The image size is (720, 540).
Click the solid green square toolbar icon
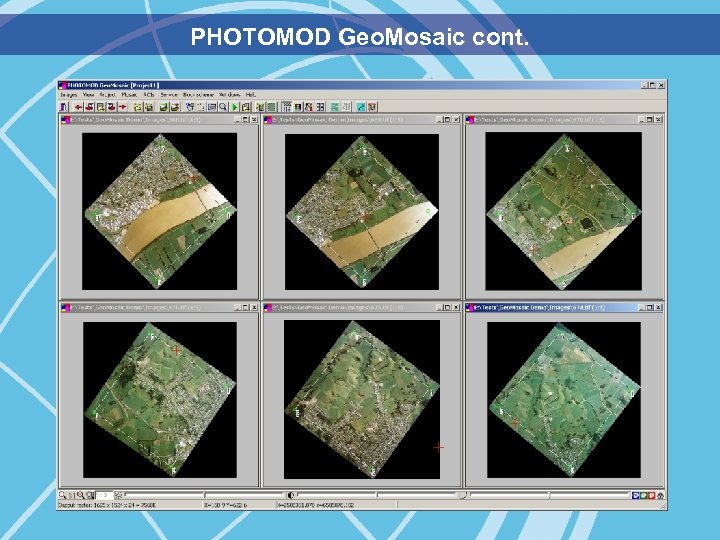coord(272,107)
